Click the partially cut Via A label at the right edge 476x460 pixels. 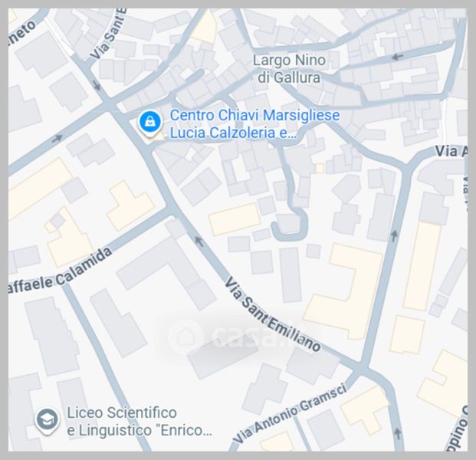click(x=451, y=151)
